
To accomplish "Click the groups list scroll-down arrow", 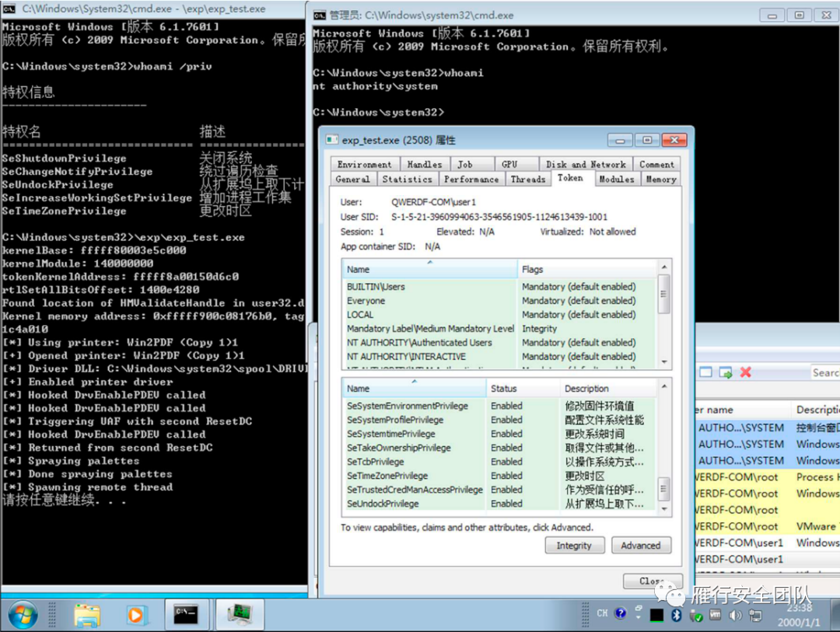I will [664, 362].
